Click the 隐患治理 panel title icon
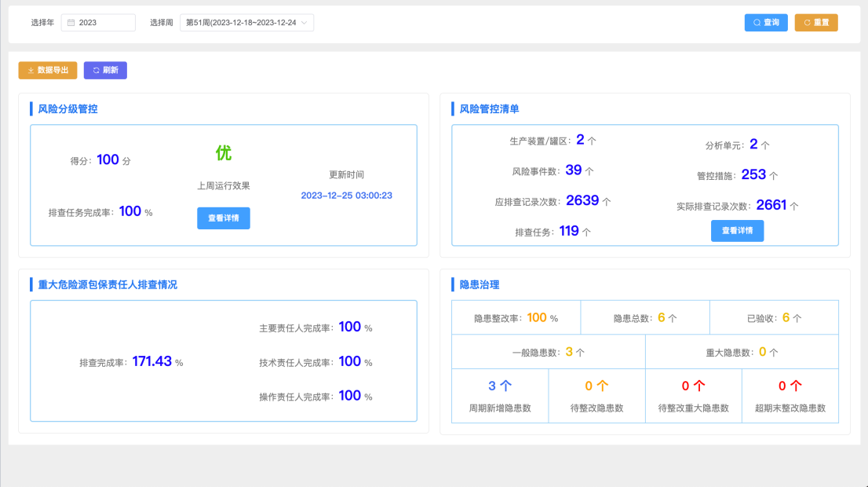The image size is (868, 487). click(454, 284)
